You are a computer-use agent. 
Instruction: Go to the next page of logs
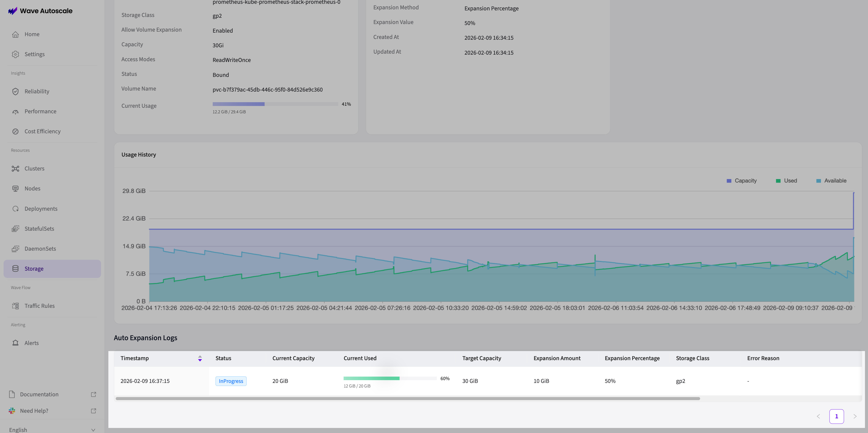855,417
